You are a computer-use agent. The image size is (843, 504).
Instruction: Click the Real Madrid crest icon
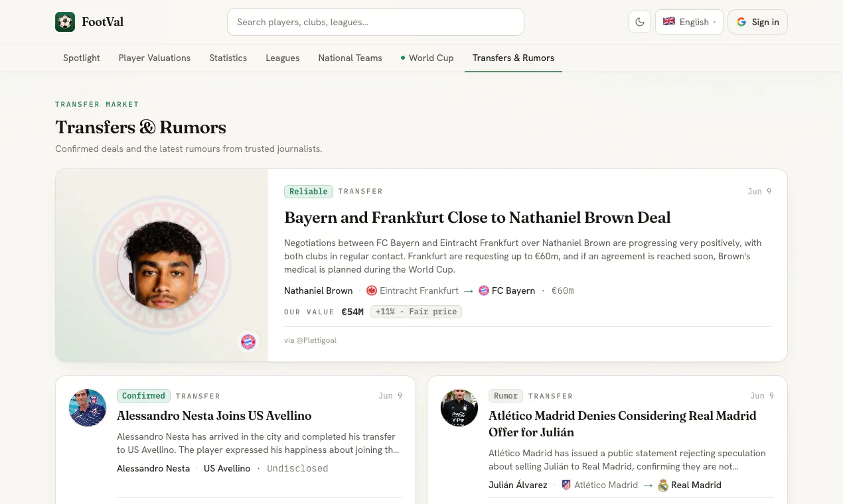tap(663, 485)
